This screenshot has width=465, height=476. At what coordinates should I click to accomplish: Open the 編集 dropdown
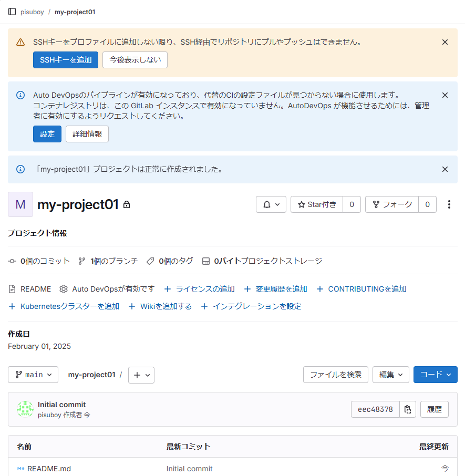coord(391,375)
